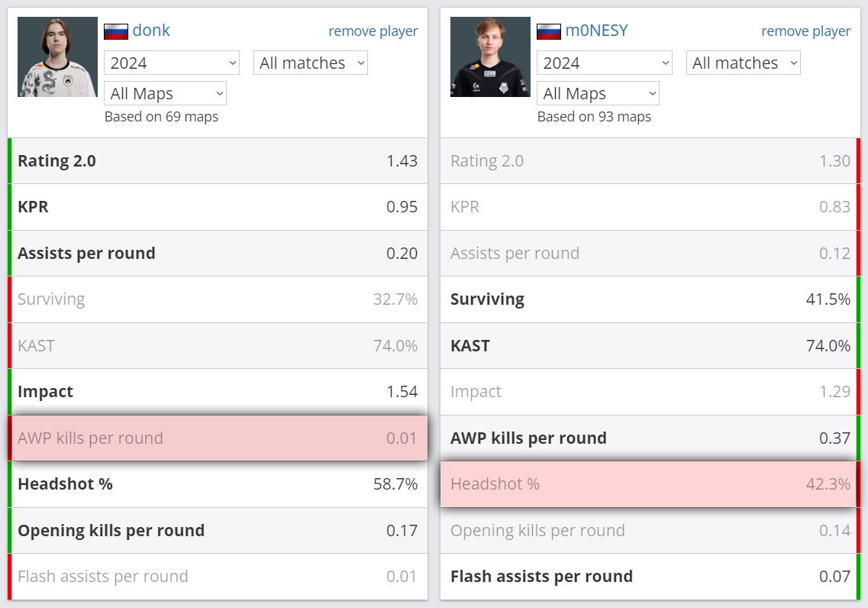Select donk's highlighted AWP kills per round row
Viewport: 868px width, 608px height.
(x=218, y=438)
